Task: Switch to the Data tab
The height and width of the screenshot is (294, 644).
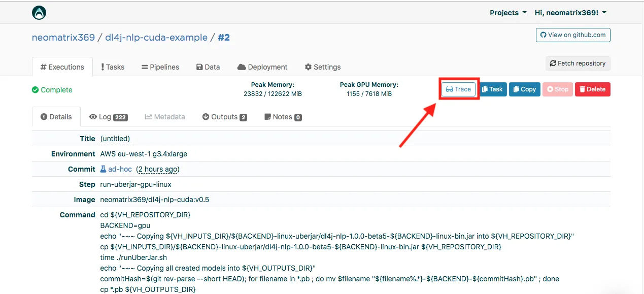Action: [208, 67]
